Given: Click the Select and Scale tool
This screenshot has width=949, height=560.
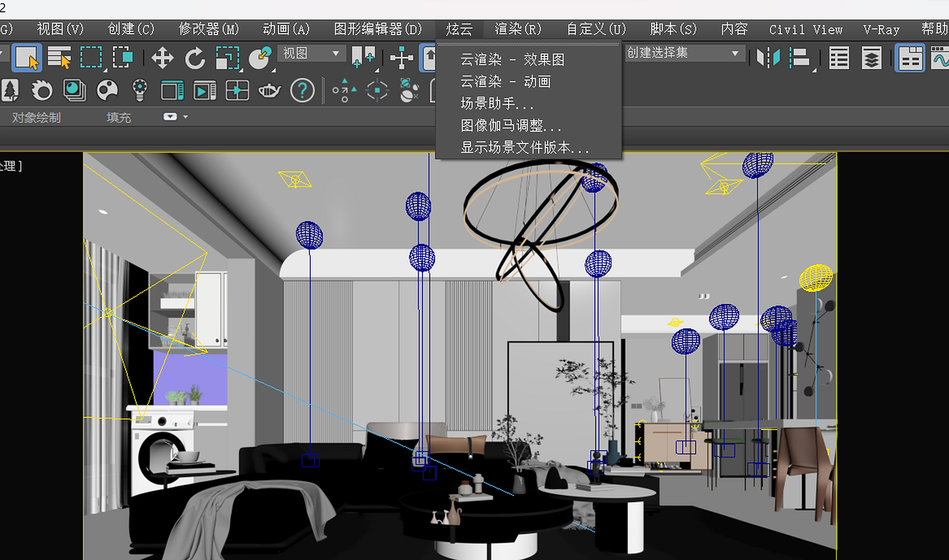Looking at the screenshot, I should coord(228,58).
